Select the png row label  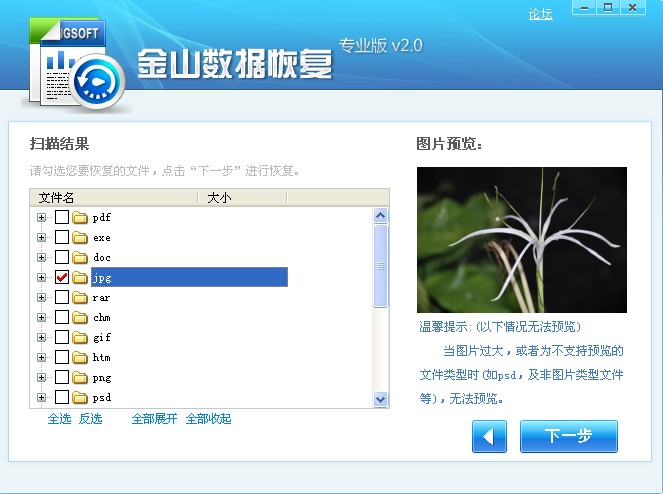[x=102, y=378]
